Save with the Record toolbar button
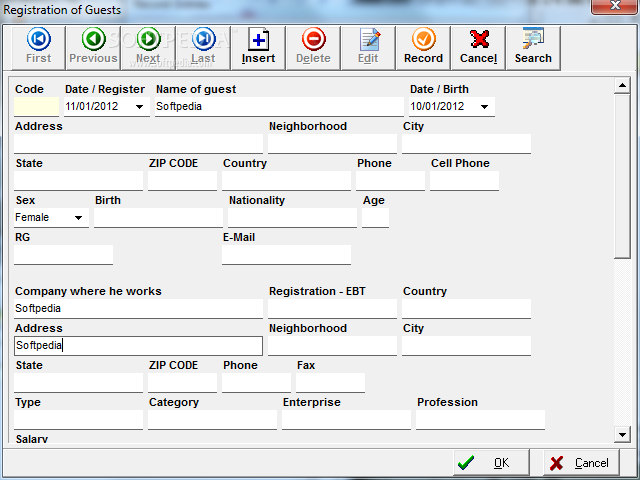 click(423, 47)
